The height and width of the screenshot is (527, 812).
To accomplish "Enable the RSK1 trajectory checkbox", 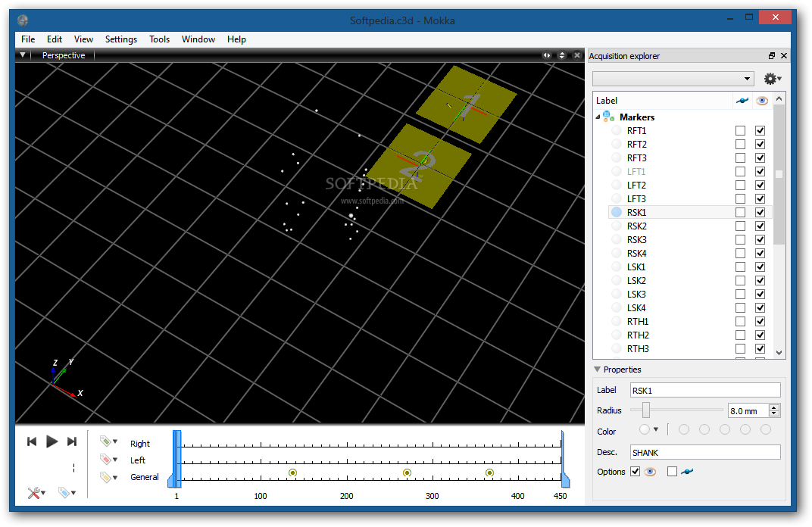I will click(741, 212).
